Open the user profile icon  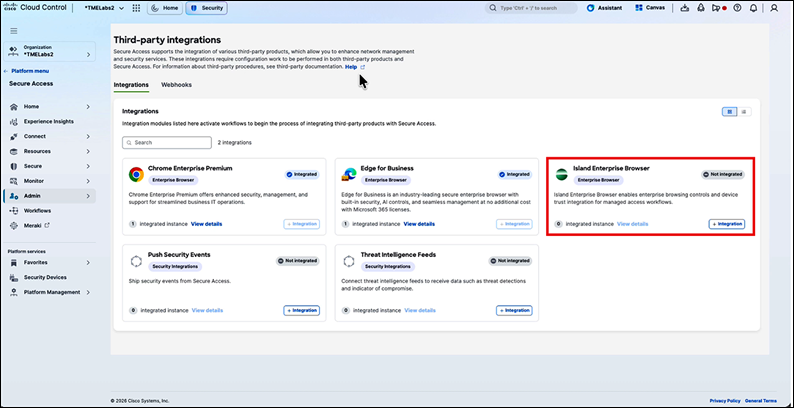pos(774,8)
